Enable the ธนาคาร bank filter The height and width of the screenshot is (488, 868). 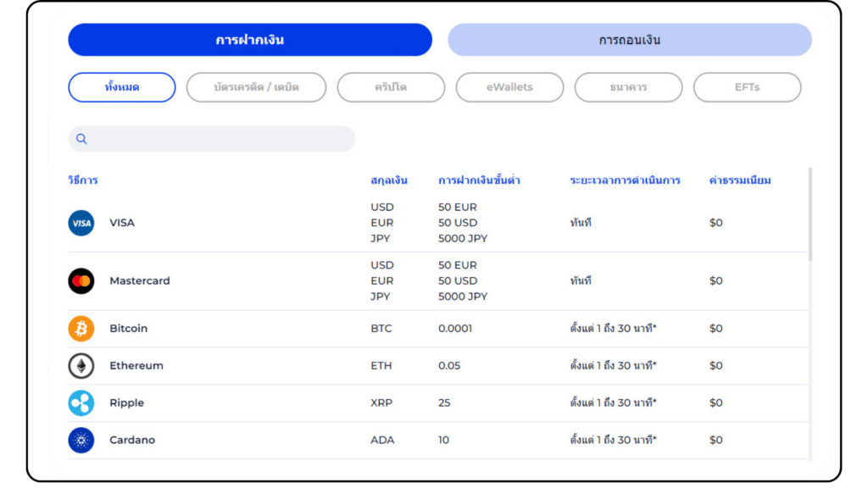click(x=628, y=86)
